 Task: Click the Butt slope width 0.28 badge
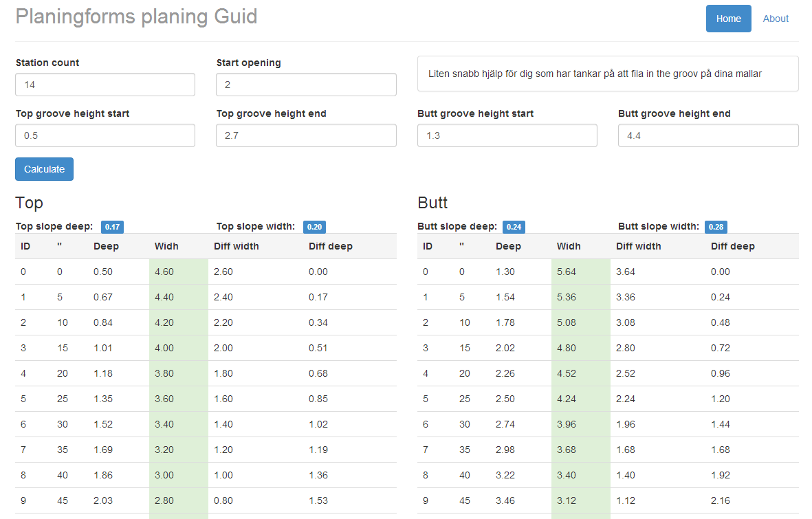click(716, 227)
